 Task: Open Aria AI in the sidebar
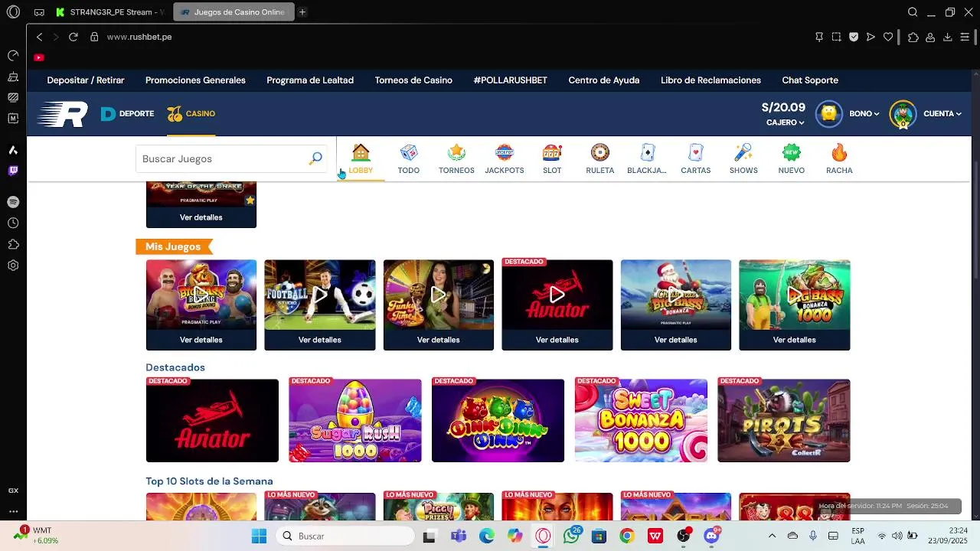pos(13,150)
